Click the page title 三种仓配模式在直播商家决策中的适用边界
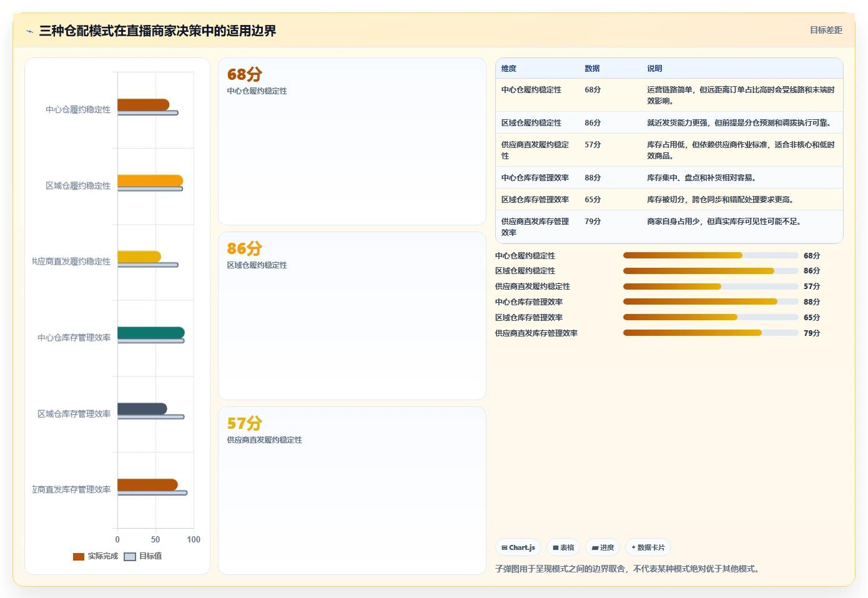Screen dimensions: 868x598 [157, 31]
